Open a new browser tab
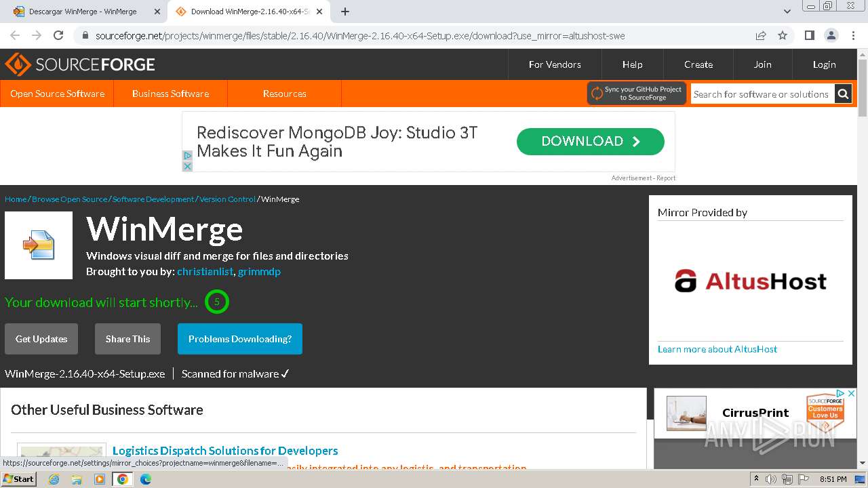 click(344, 12)
